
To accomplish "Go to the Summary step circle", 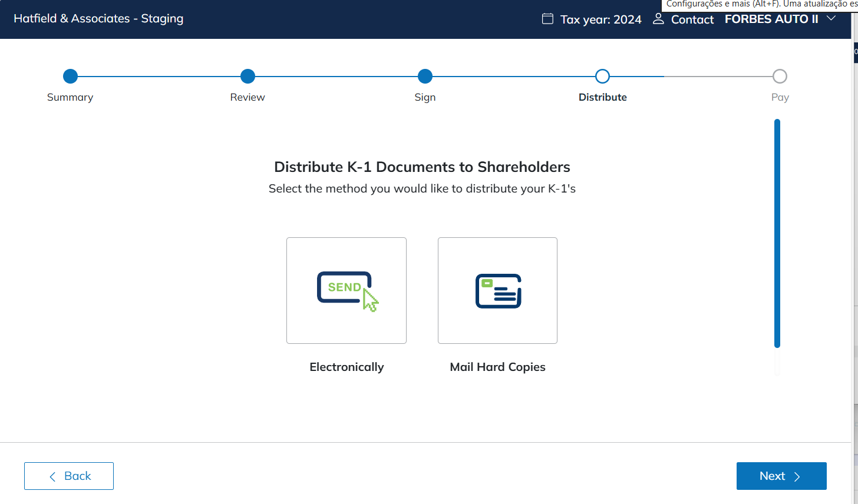I will pyautogui.click(x=70, y=76).
